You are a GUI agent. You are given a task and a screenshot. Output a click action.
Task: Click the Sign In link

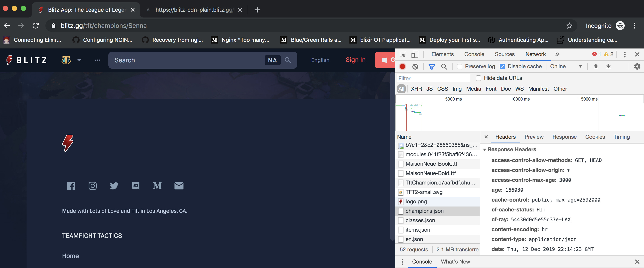click(x=355, y=60)
